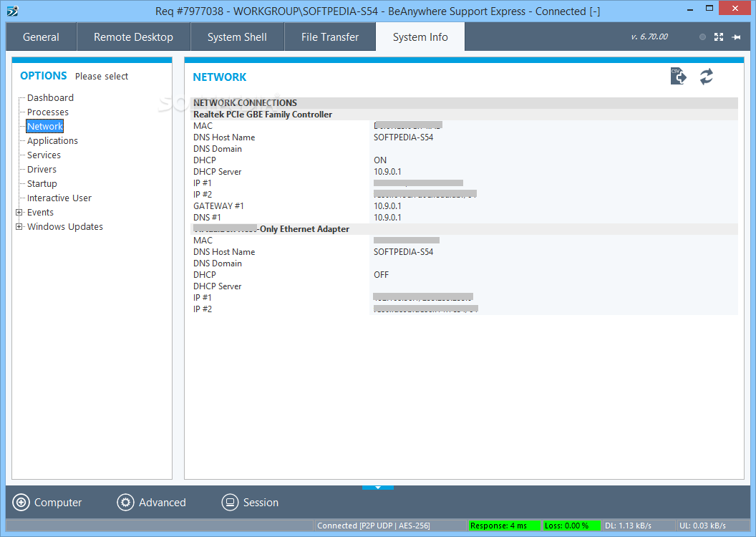Expand the Events tree node

pos(19,212)
